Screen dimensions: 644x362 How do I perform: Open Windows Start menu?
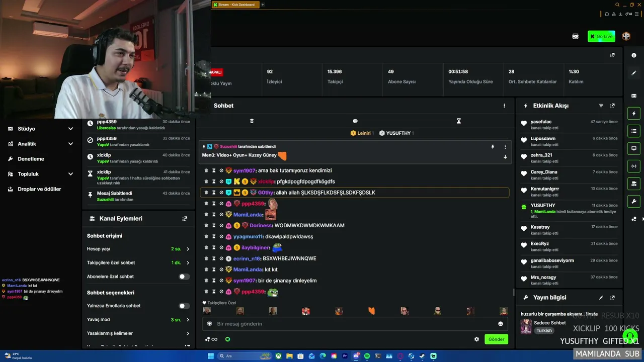pyautogui.click(x=211, y=356)
